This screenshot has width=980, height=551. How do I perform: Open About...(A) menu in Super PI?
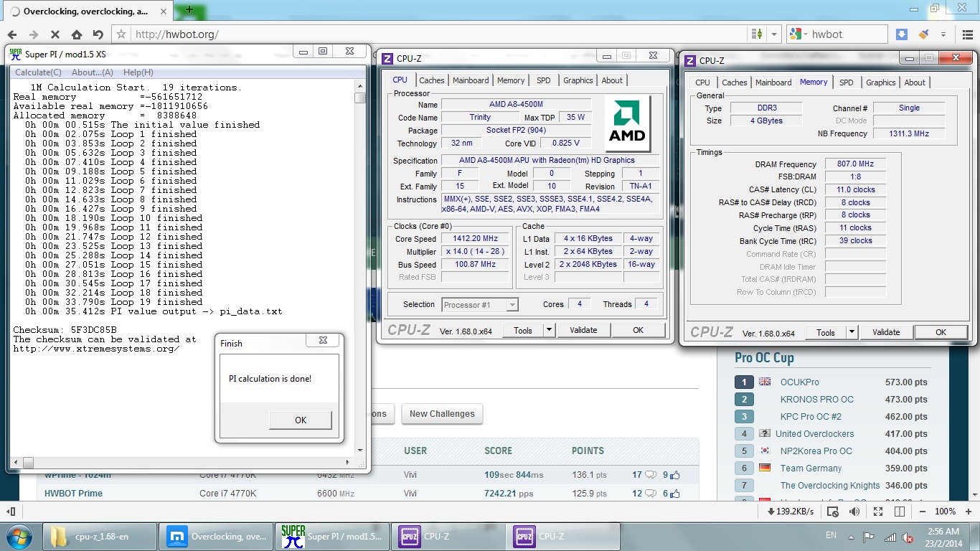93,72
